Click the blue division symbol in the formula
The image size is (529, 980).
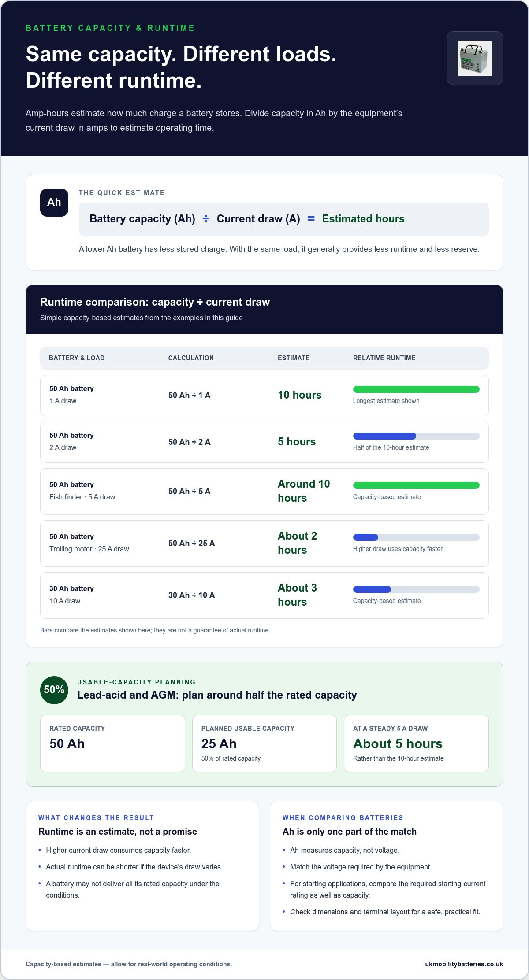coord(206,219)
